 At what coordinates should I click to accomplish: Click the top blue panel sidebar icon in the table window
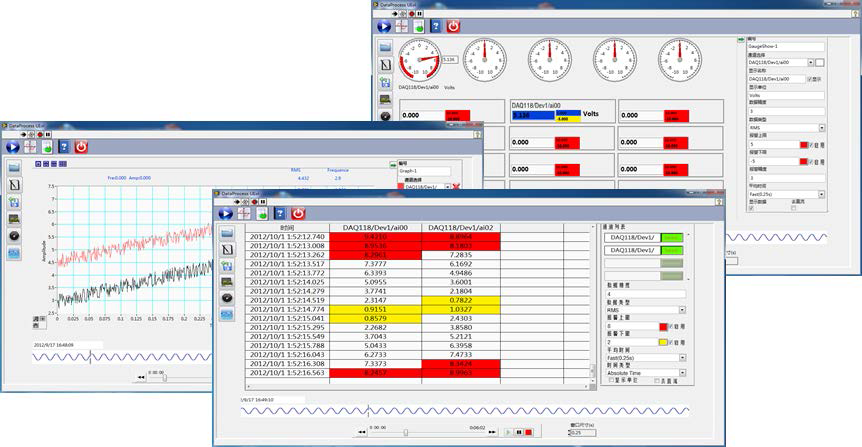click(227, 233)
